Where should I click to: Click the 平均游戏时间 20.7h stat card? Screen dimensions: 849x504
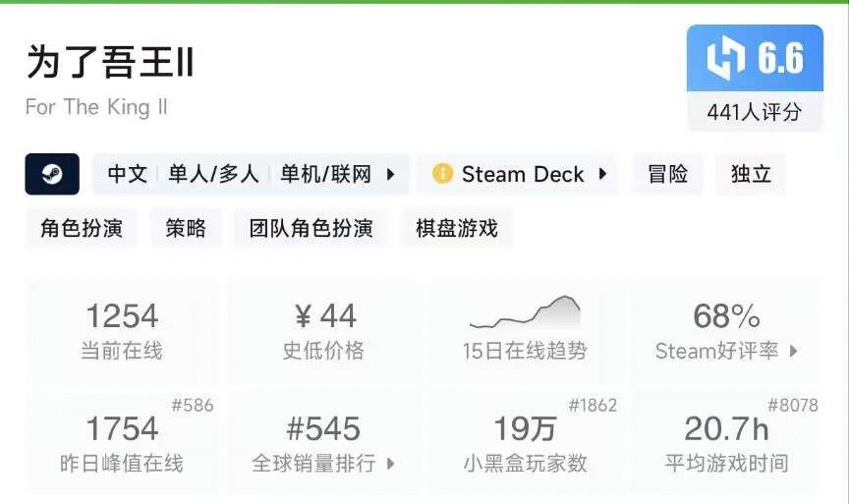click(726, 442)
